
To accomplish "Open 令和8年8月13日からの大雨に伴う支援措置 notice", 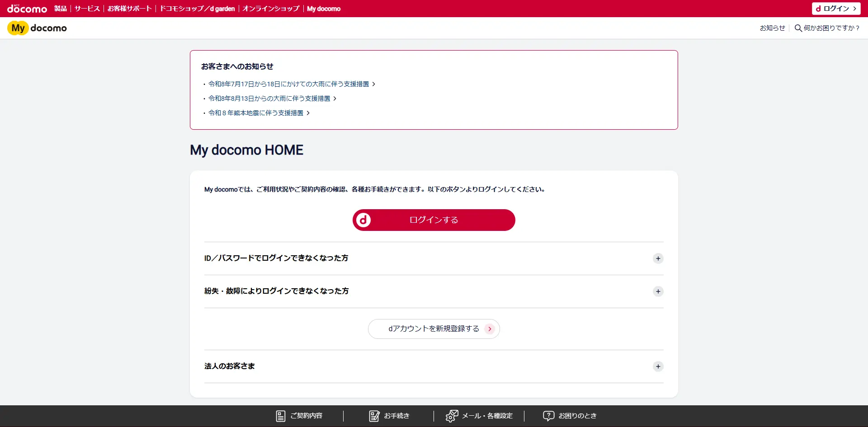I will pyautogui.click(x=272, y=99).
